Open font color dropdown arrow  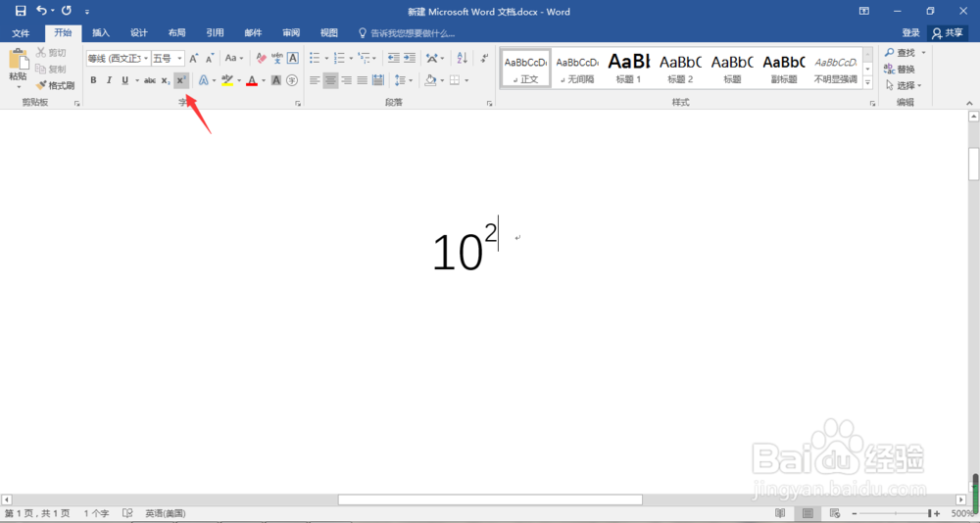click(263, 80)
